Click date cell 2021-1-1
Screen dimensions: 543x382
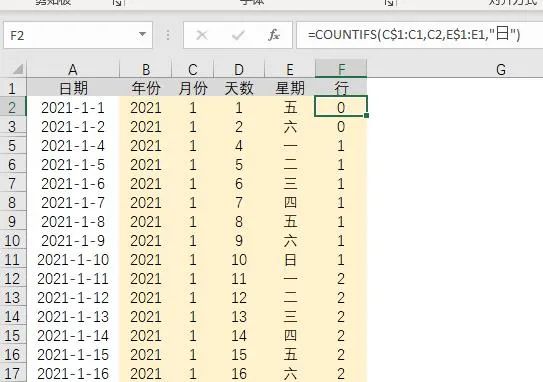coord(73,108)
